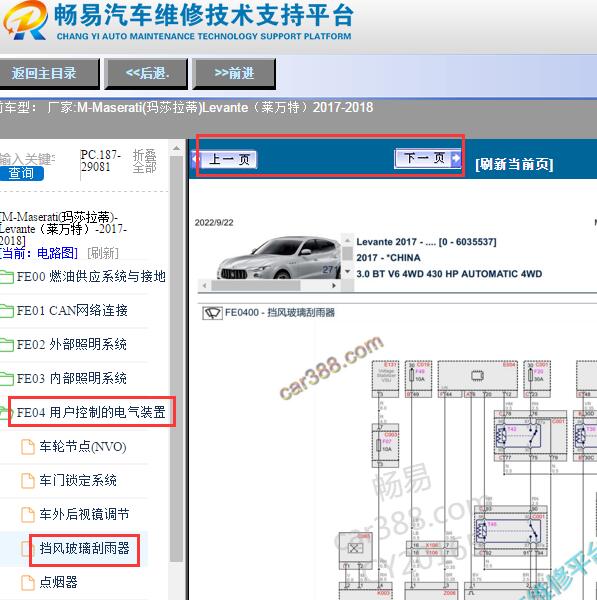
Task: Click document icon beside 车轮节点(NVO)
Action: point(28,447)
